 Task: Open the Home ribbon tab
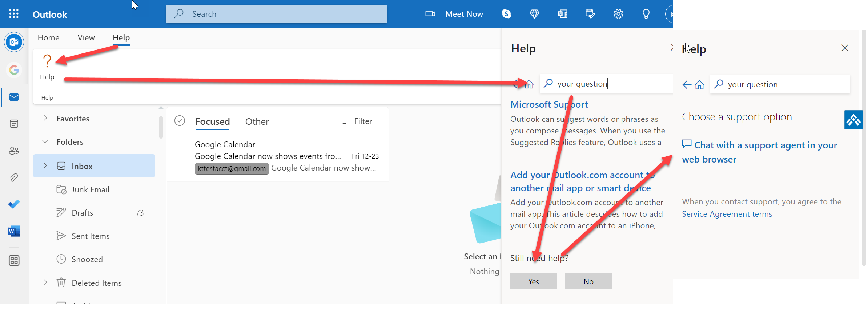48,38
